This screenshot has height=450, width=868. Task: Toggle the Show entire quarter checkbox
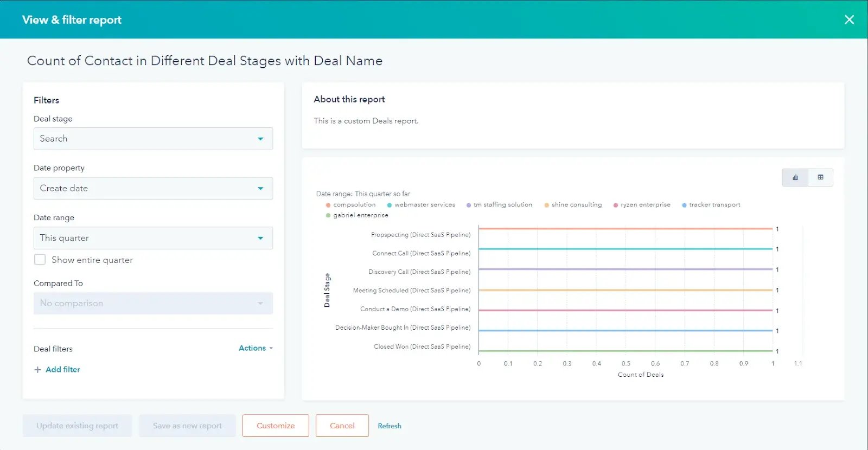40,260
